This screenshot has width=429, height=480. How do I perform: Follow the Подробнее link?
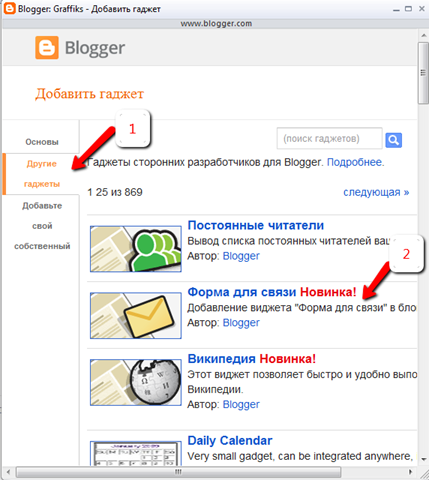pyautogui.click(x=354, y=162)
